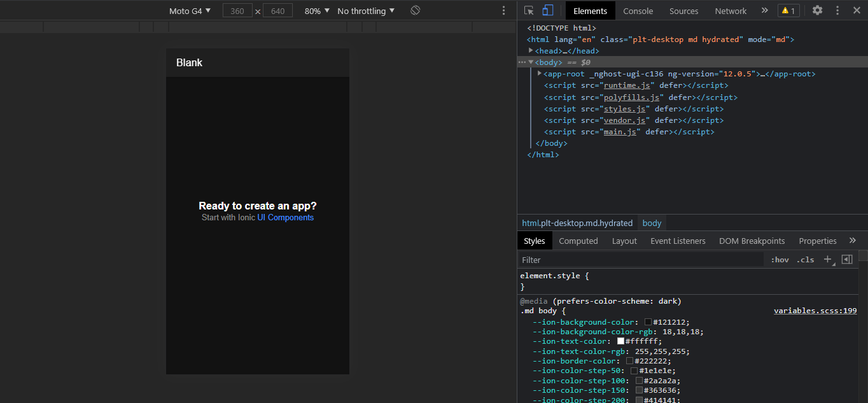
Task: Click the warning count badge
Action: pyautogui.click(x=788, y=11)
